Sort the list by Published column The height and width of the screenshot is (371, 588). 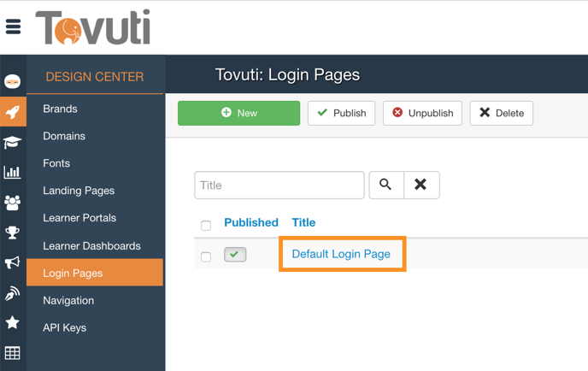click(x=250, y=222)
